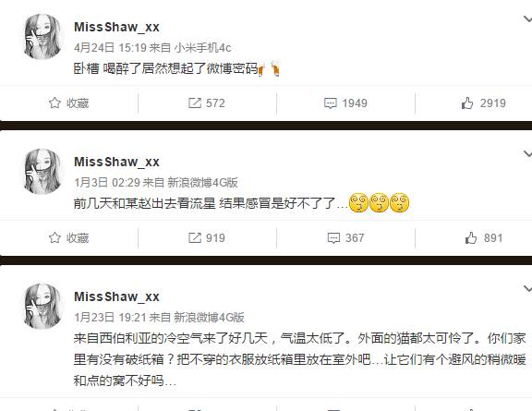Open MissShaw_xx profile from first post username
This screenshot has width=532, height=411.
pos(116,27)
